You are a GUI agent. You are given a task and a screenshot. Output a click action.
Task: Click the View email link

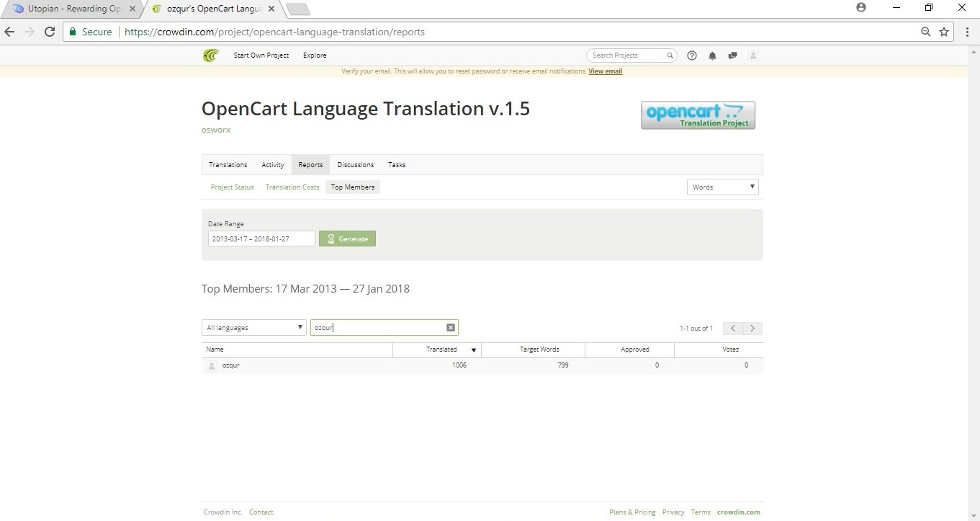point(605,71)
